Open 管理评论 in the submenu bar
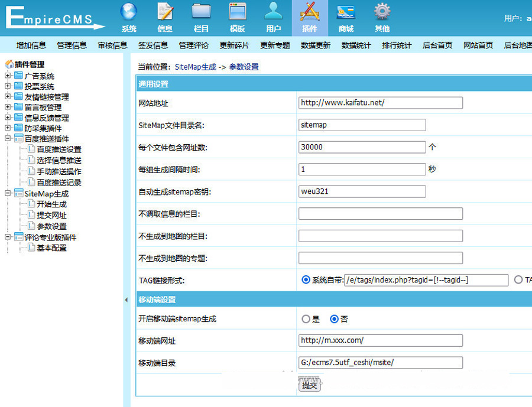Viewport: 532px width, 407px height. point(194,45)
